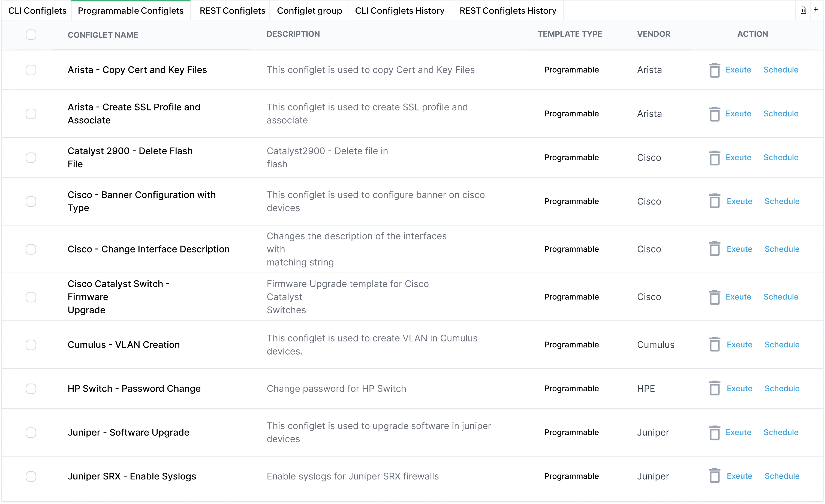Open the REST Configlets History tab
Screen dimensions: 825x504
507,10
